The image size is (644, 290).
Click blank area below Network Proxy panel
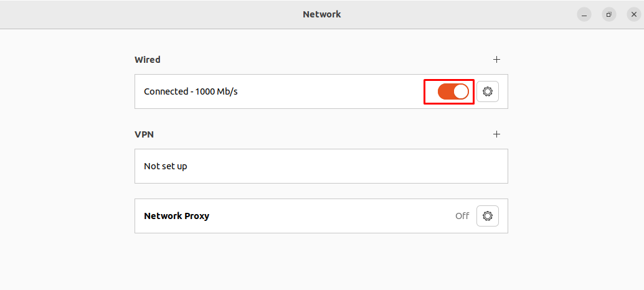pyautogui.click(x=321, y=261)
